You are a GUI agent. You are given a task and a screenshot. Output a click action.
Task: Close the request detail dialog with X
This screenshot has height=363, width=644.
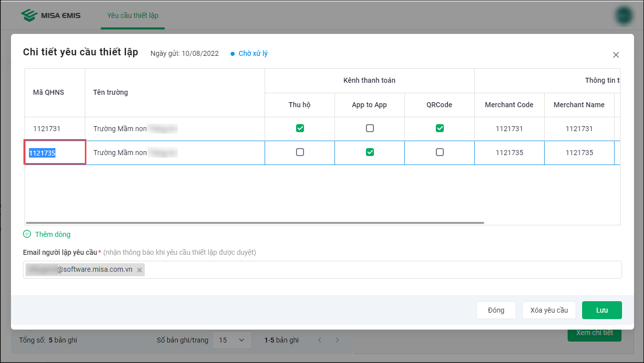[x=616, y=55]
